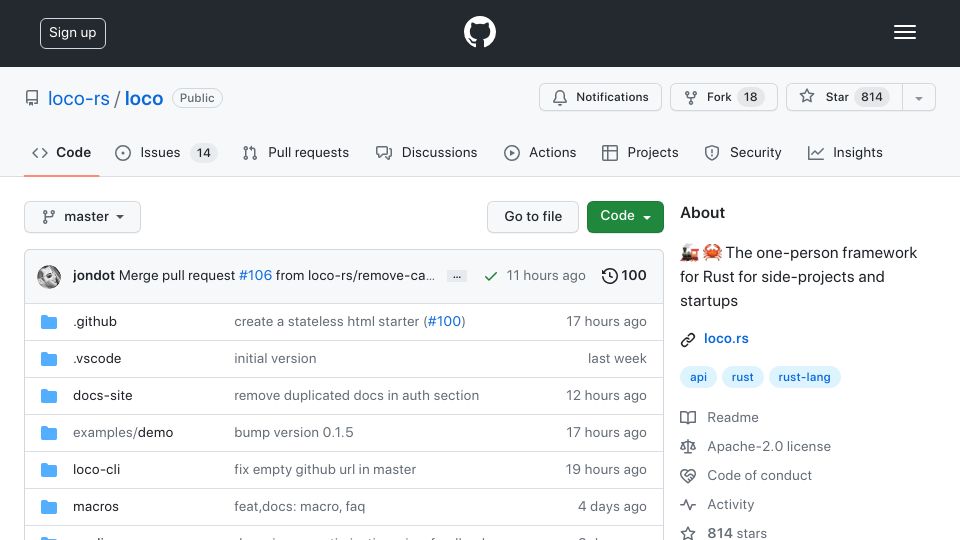Viewport: 960px width, 540px height.
Task: Open 'feat,docs: macro, faq' commit message
Action: point(299,507)
